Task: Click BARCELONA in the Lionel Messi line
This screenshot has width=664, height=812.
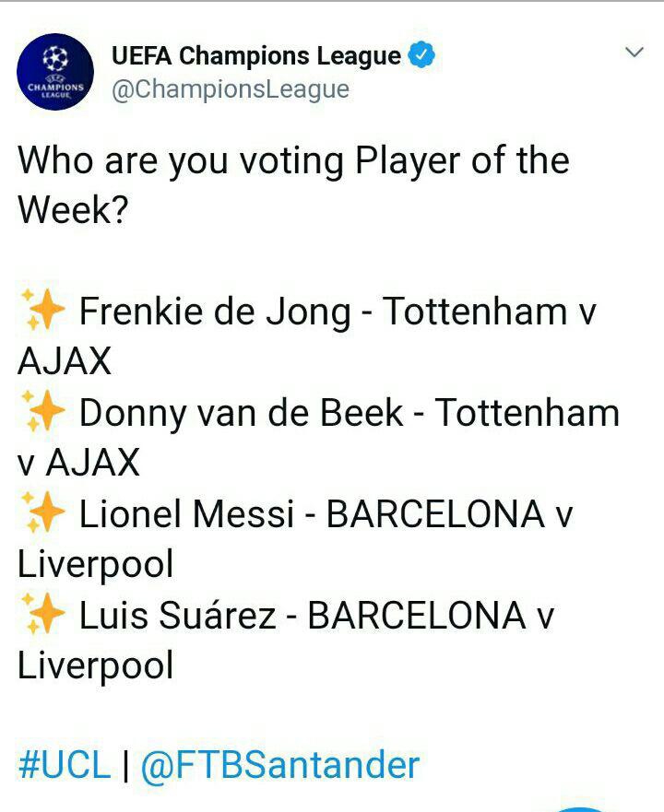Action: tap(435, 514)
